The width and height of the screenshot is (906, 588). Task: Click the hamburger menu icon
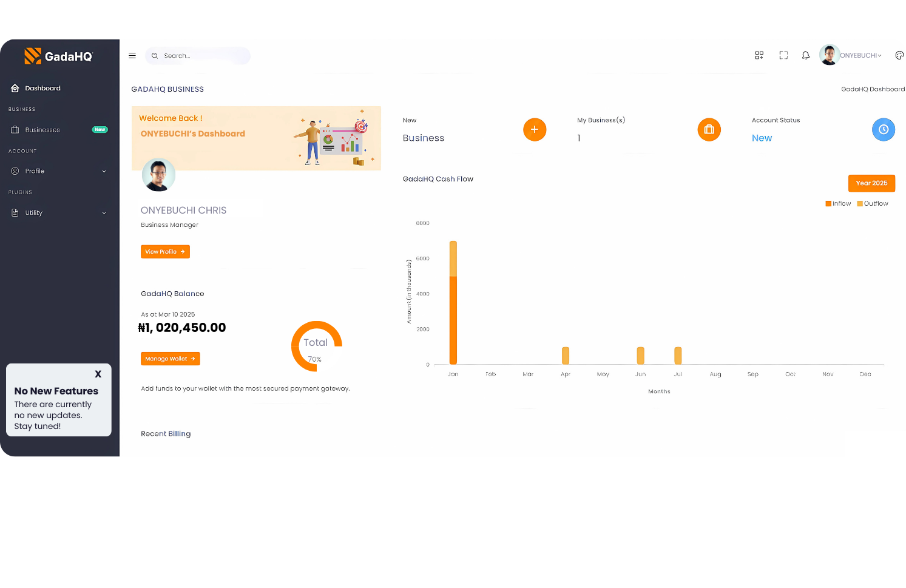pyautogui.click(x=132, y=56)
